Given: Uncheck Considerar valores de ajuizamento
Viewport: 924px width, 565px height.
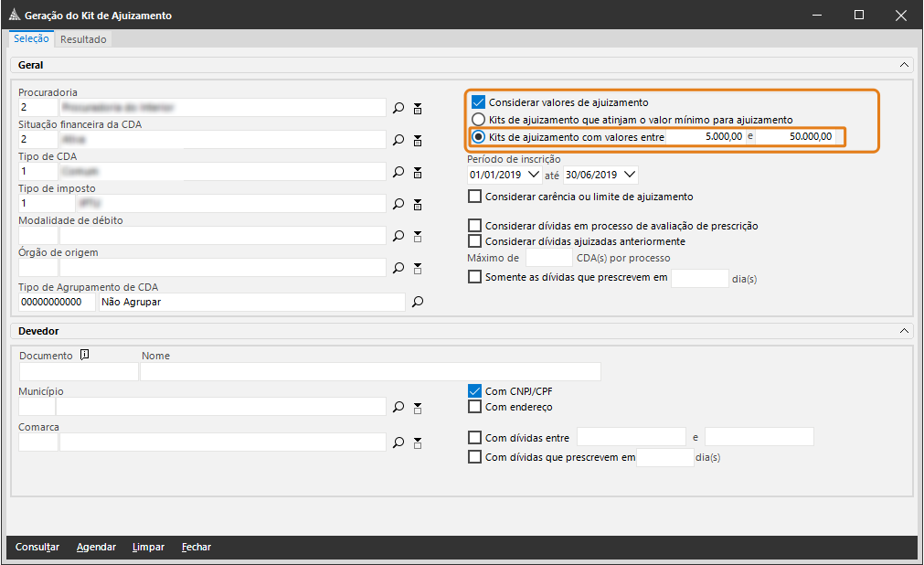Looking at the screenshot, I should pyautogui.click(x=478, y=102).
